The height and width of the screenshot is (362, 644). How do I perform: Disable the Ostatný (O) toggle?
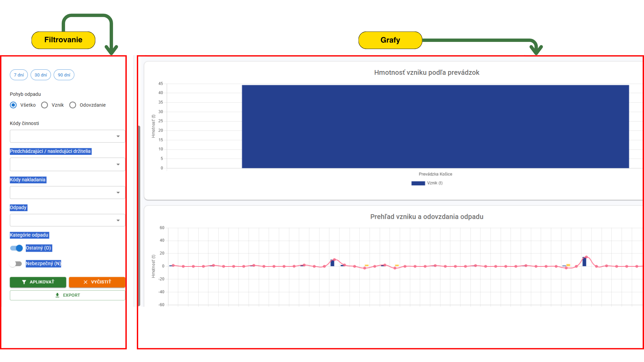(x=16, y=248)
